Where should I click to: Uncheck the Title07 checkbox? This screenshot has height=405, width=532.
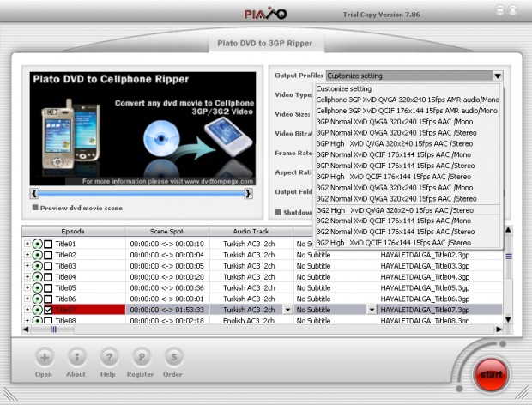tap(48, 310)
